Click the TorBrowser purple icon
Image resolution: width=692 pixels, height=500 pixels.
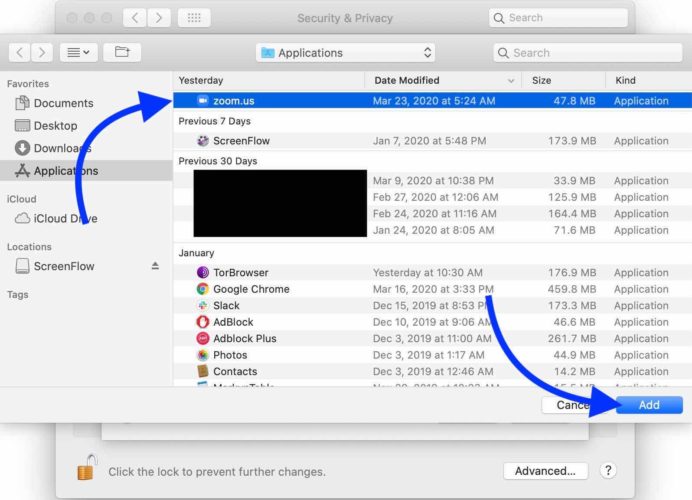pos(203,272)
